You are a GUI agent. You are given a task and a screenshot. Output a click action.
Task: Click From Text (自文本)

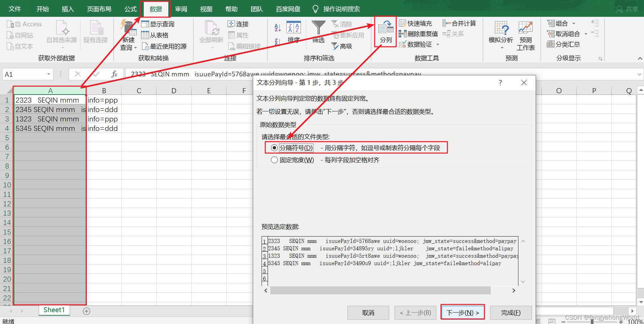pyautogui.click(x=20, y=46)
